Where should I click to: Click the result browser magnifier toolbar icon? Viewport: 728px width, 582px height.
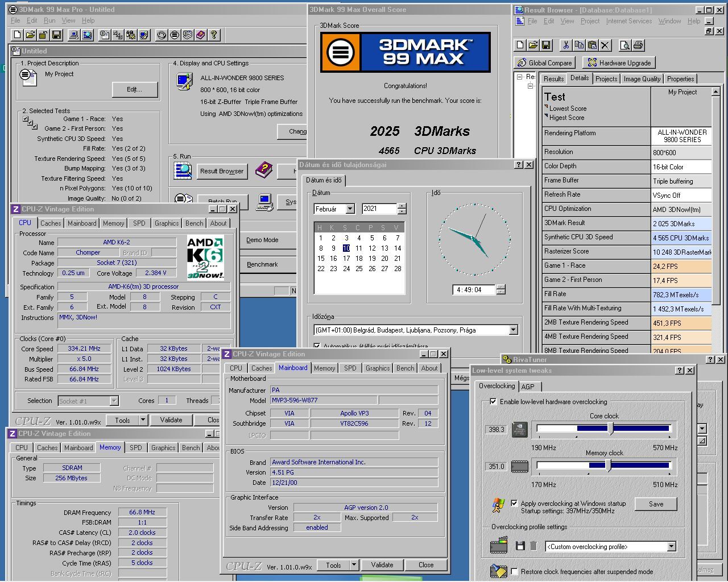pyautogui.click(x=87, y=35)
